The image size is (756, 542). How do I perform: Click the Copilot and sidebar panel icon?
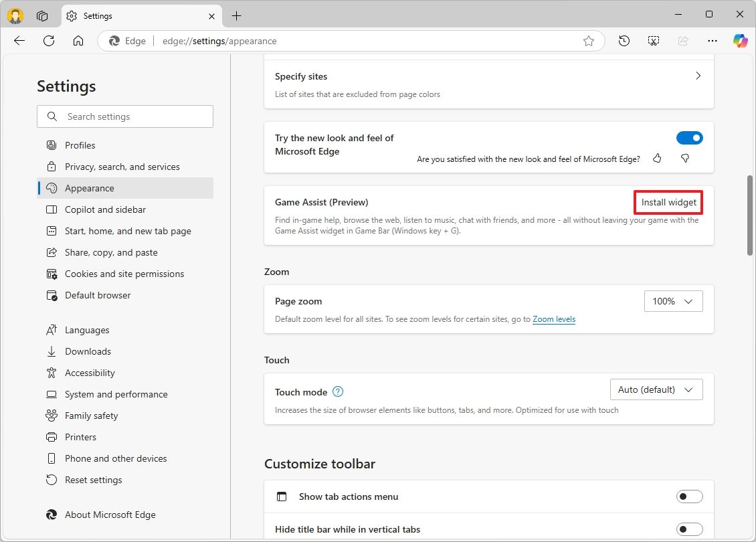52,209
